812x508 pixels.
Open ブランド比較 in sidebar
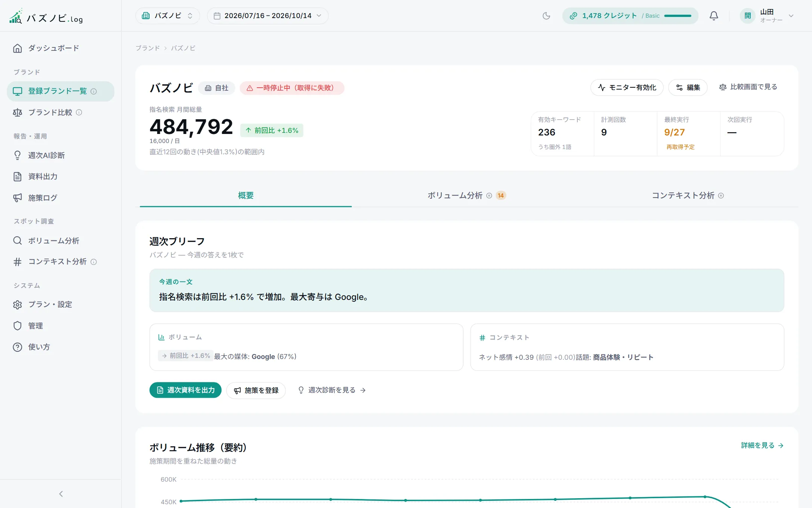(61, 113)
